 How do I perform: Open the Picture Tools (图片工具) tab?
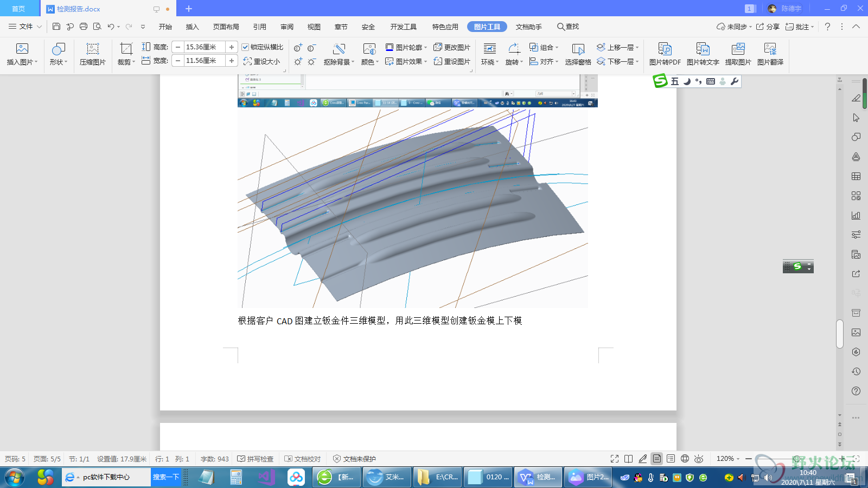487,27
